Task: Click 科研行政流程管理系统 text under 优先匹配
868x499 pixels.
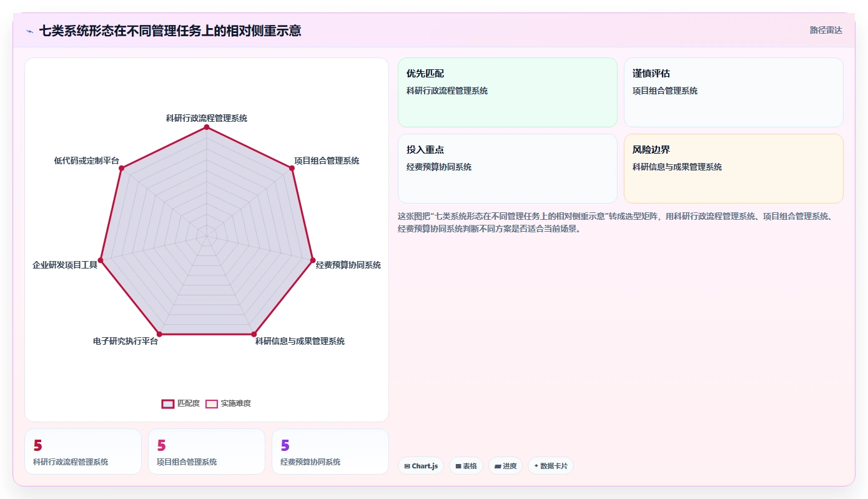Action: (447, 91)
